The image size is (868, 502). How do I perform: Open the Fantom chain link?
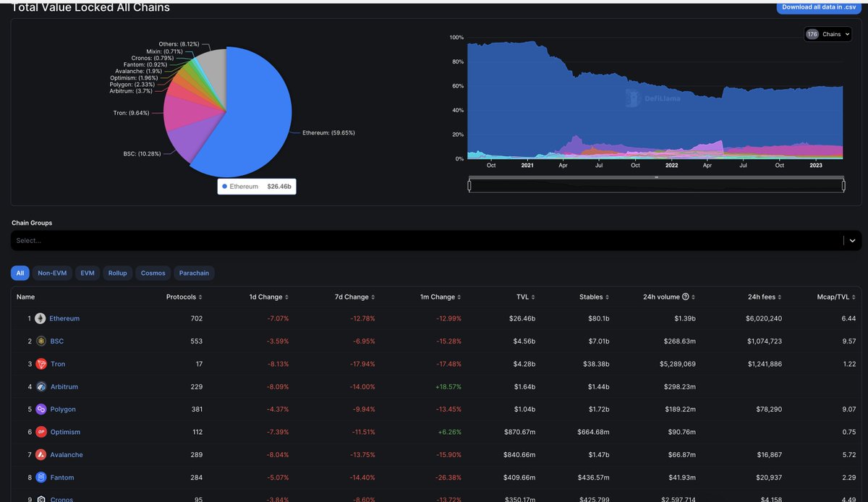(x=62, y=477)
